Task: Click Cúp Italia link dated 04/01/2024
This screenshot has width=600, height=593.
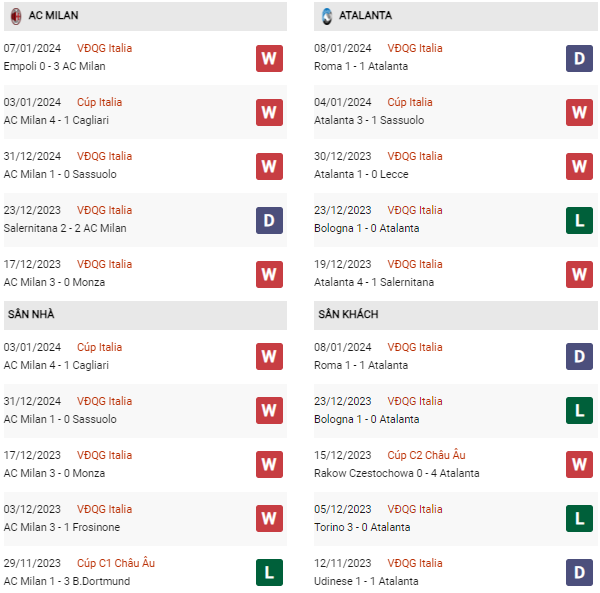Action: 409,102
